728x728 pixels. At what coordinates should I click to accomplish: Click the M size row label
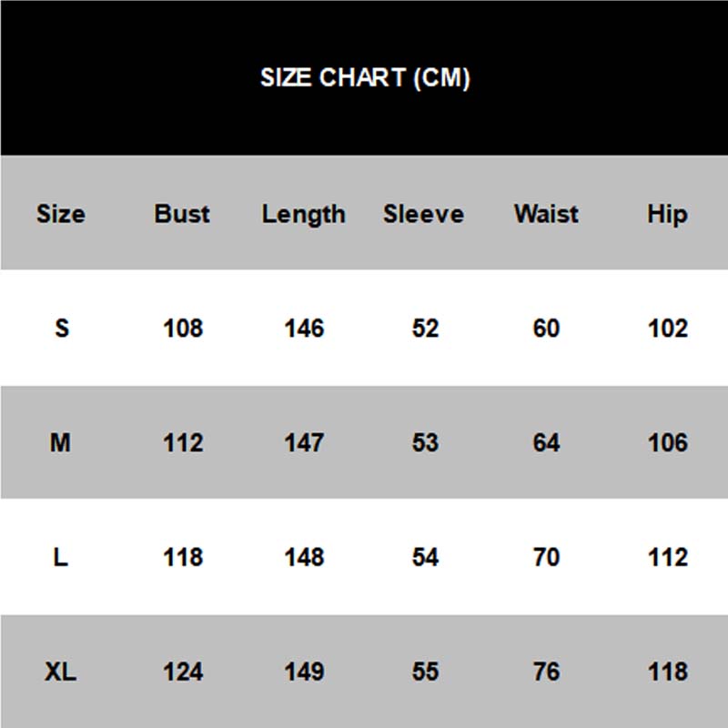[61, 443]
